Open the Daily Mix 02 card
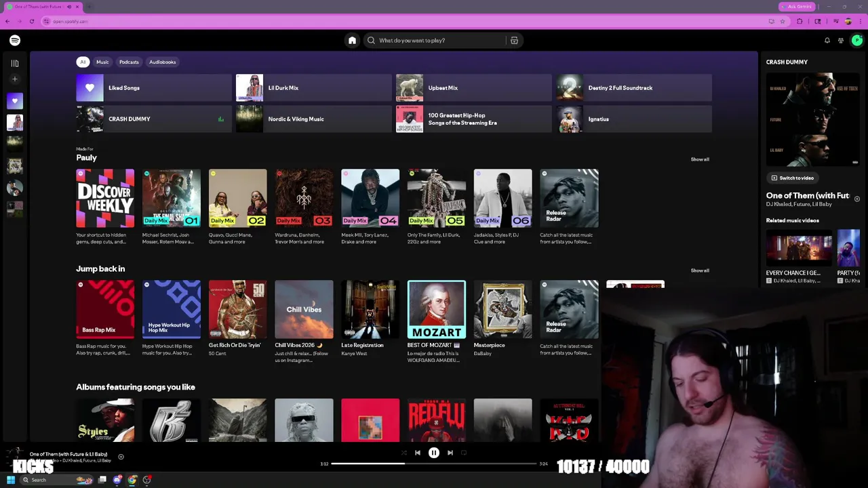Screen dimensions: 868x488 pyautogui.click(x=238, y=207)
